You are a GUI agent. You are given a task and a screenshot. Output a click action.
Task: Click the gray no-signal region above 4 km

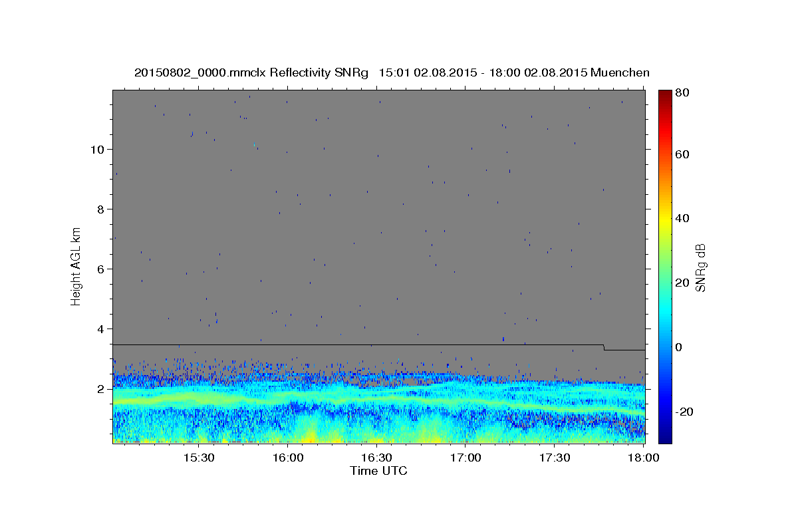tap(378, 209)
